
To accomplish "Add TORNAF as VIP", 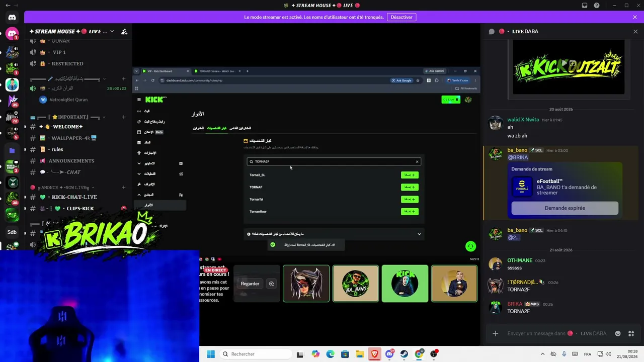I will (x=410, y=187).
